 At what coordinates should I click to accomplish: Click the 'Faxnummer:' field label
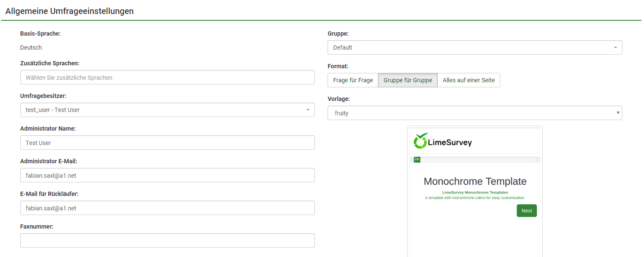pos(37,226)
